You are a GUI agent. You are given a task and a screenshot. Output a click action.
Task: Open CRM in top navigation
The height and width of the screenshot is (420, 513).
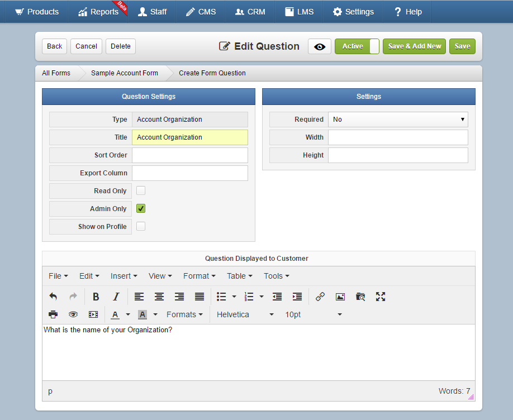pyautogui.click(x=250, y=12)
